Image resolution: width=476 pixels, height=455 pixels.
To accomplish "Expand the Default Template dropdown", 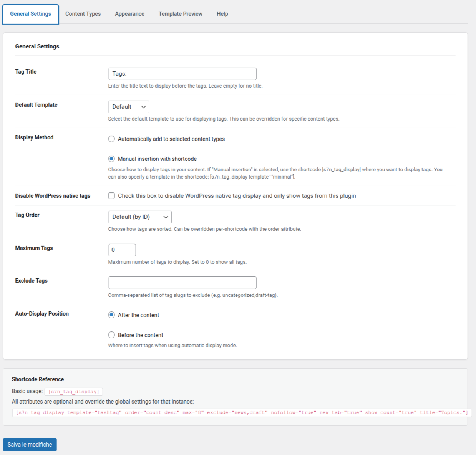I will [129, 107].
